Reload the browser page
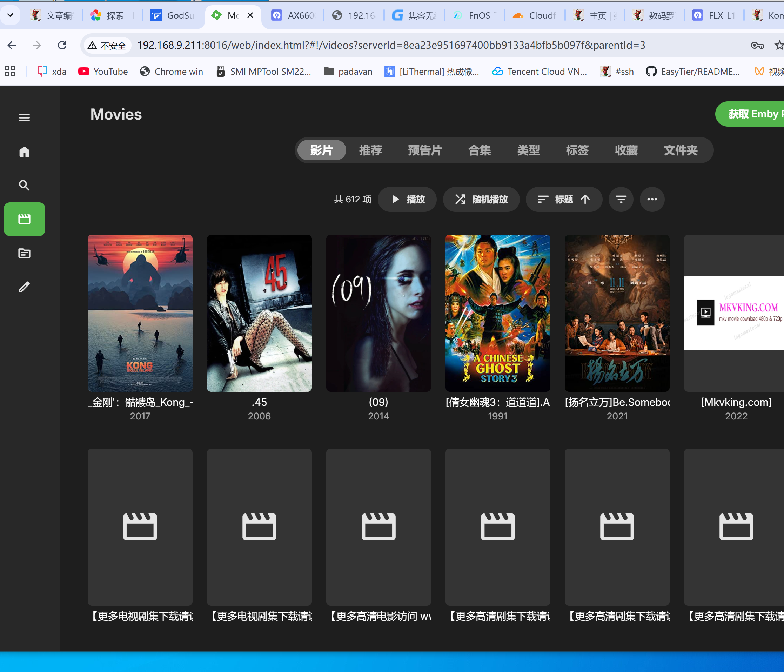The width and height of the screenshot is (784, 672). pos(62,45)
